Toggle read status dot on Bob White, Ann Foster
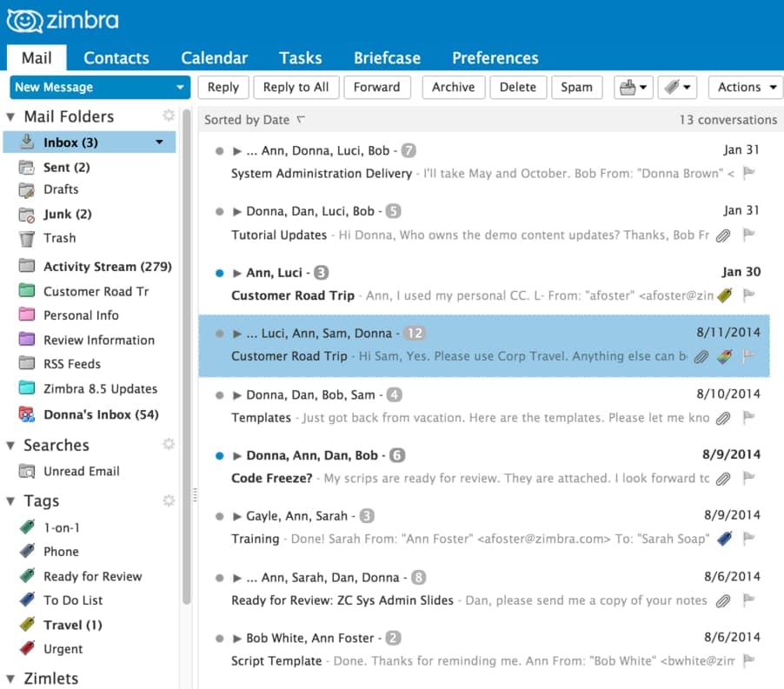 point(219,639)
